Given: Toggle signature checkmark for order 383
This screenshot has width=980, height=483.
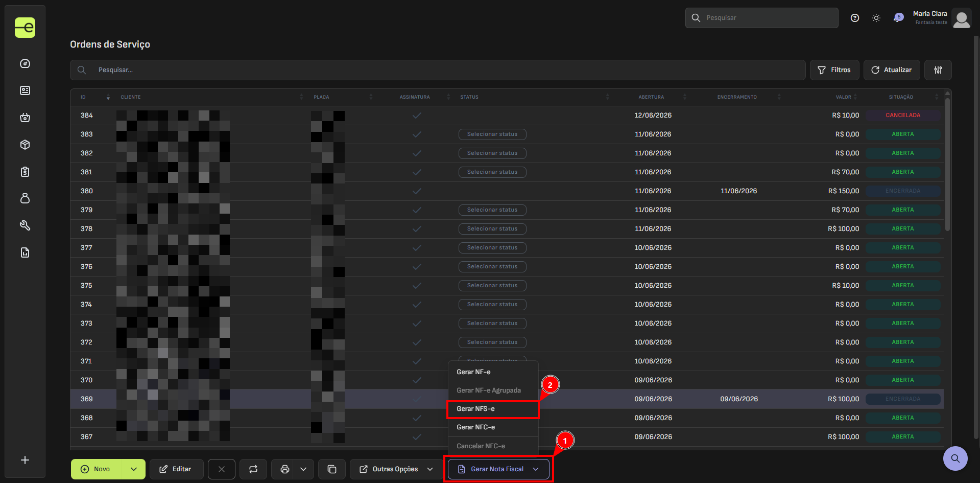Looking at the screenshot, I should [x=417, y=134].
